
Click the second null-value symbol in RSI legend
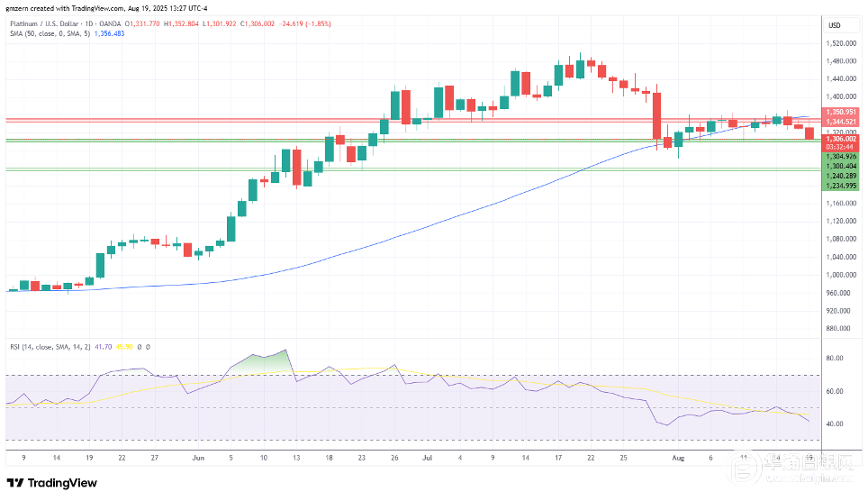(148, 347)
